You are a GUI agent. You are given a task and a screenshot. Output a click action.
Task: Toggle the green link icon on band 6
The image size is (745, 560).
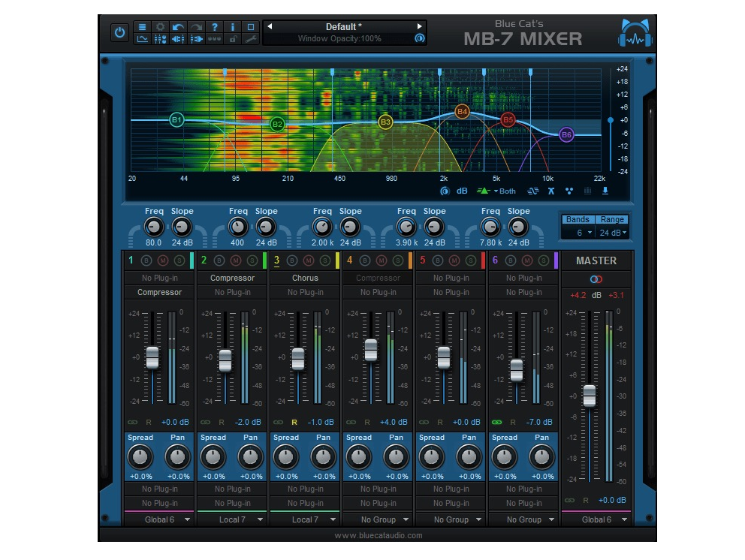pos(497,422)
